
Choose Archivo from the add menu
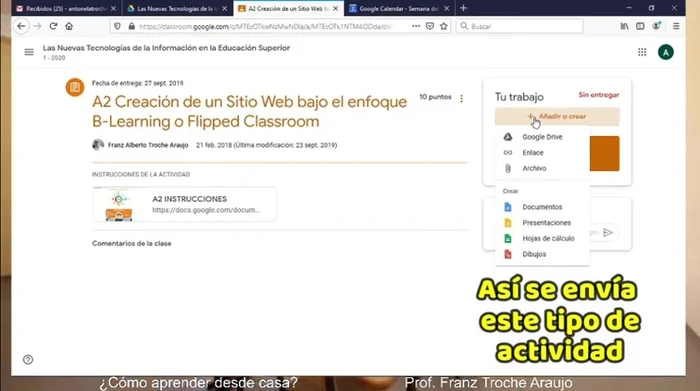coord(542,168)
